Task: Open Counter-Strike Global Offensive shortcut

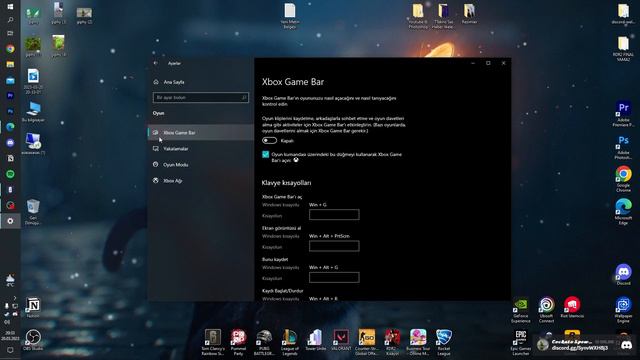Action: (x=367, y=342)
